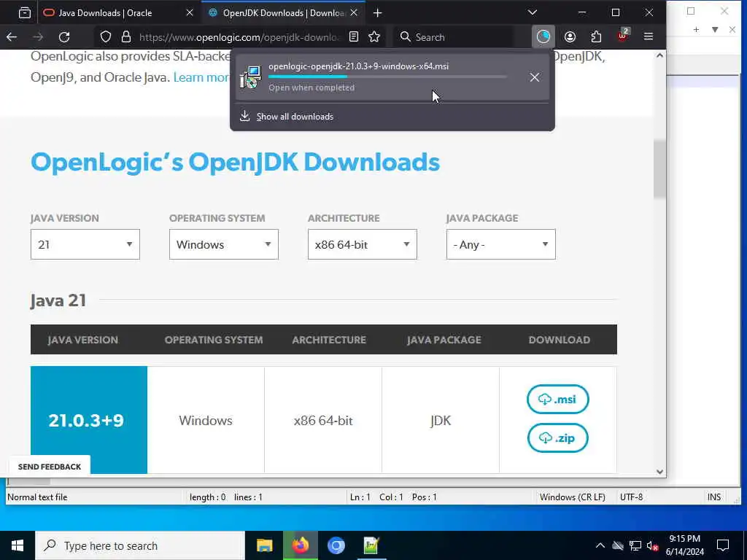Open a new tab with plus button

[378, 13]
